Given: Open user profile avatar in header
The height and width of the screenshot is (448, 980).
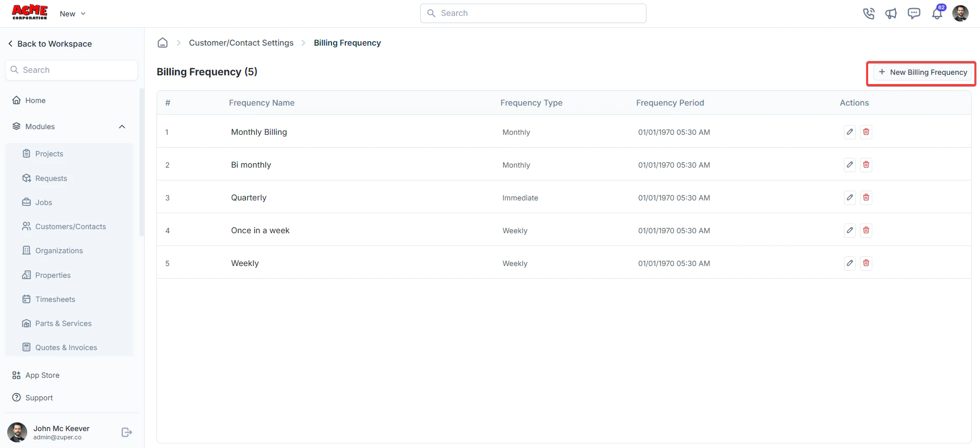Looking at the screenshot, I should pos(961,13).
